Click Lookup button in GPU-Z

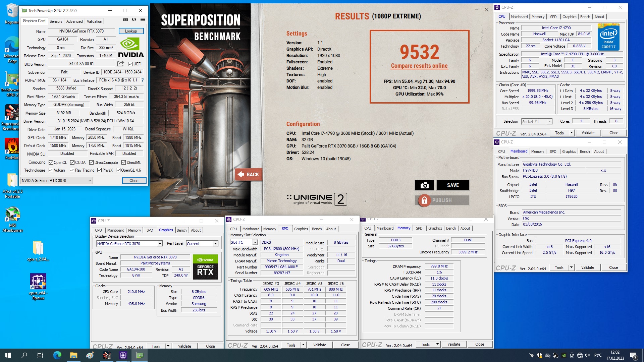131,31
